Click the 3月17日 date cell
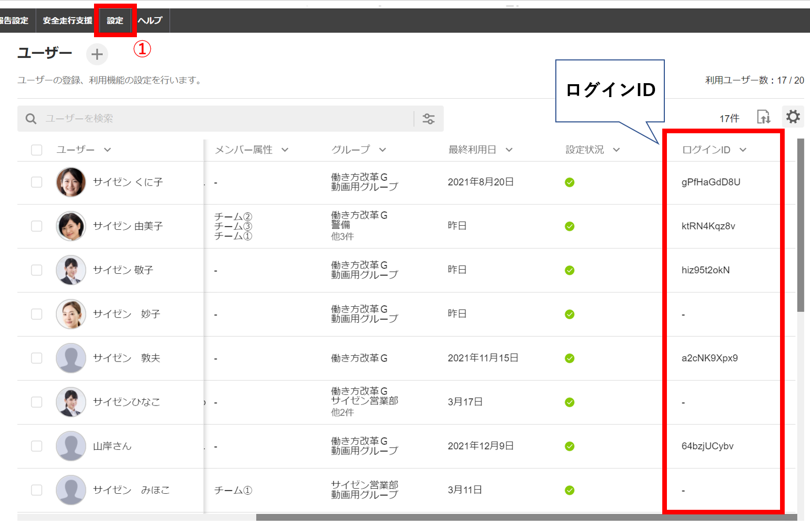Viewport: 810px width, 532px height. [x=465, y=402]
